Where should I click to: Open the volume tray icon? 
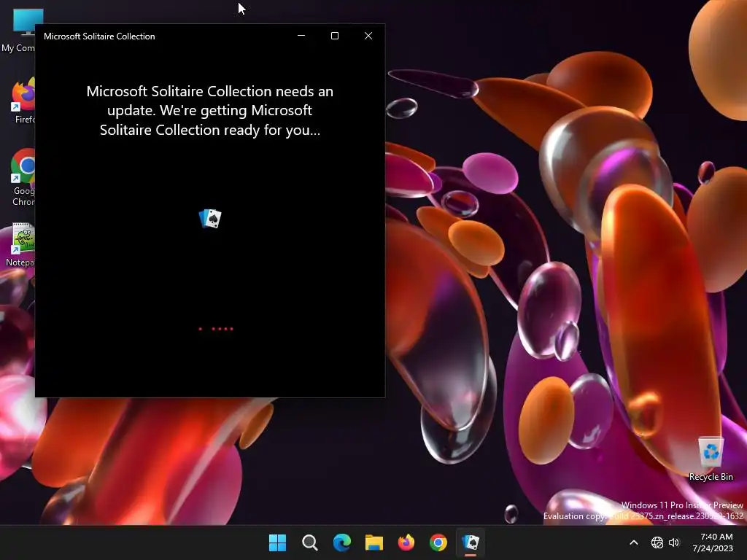click(674, 542)
